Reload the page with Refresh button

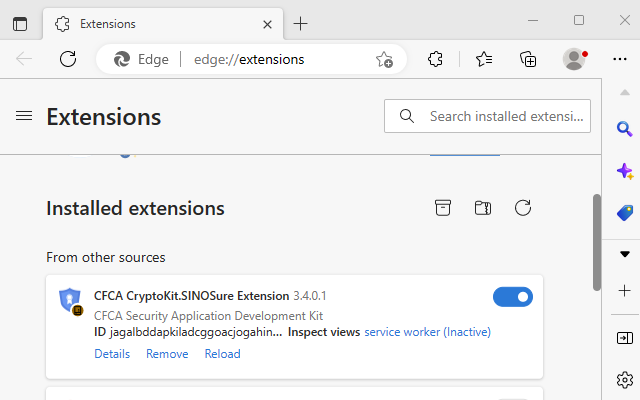pos(68,59)
